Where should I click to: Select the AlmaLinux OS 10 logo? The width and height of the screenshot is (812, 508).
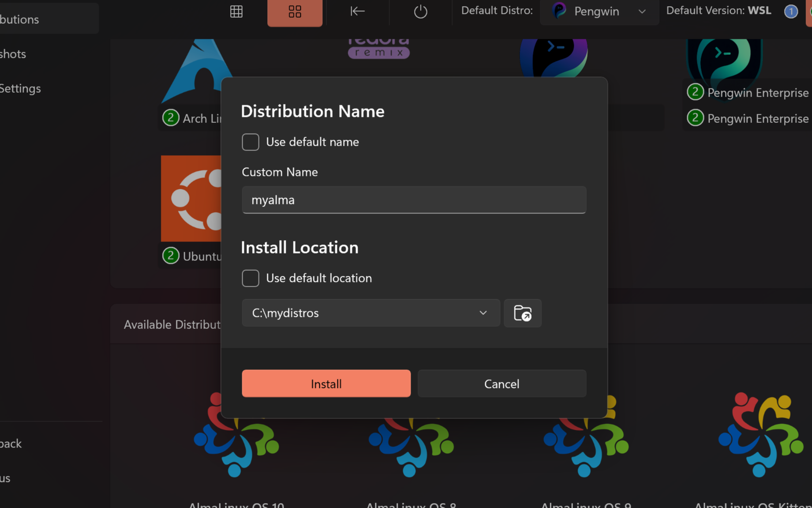[x=236, y=435]
